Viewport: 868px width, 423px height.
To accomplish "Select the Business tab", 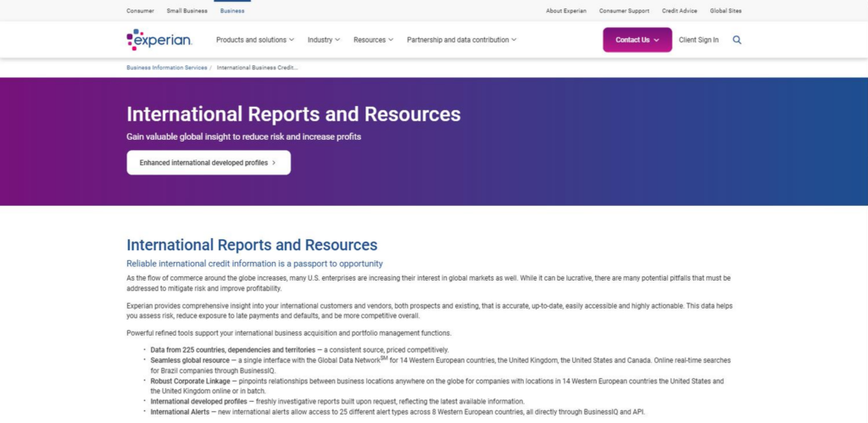I will tap(232, 10).
